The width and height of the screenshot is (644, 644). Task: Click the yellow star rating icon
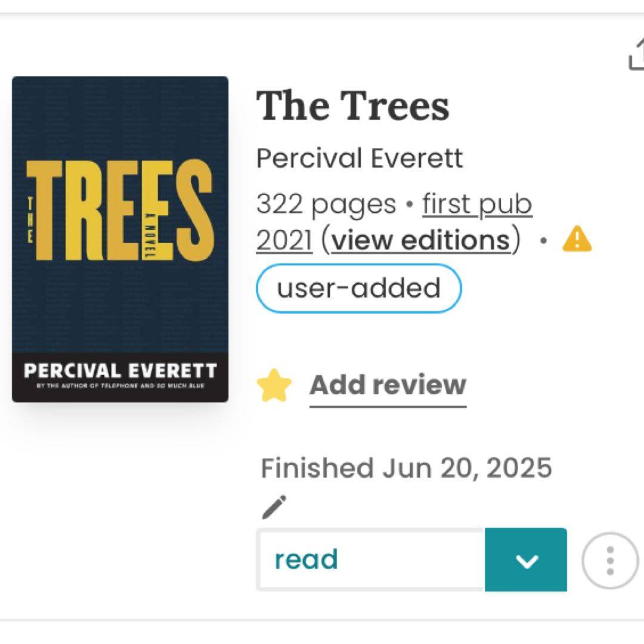click(x=274, y=385)
